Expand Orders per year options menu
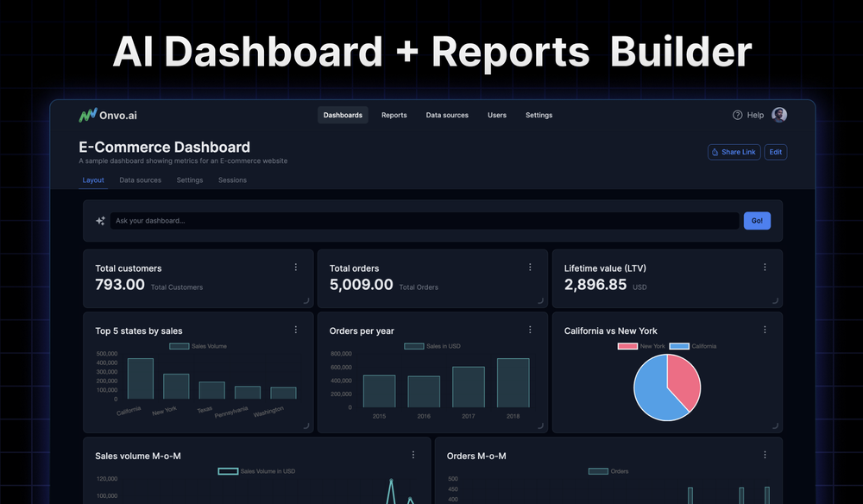Viewport: 863px width, 504px height. [530, 330]
